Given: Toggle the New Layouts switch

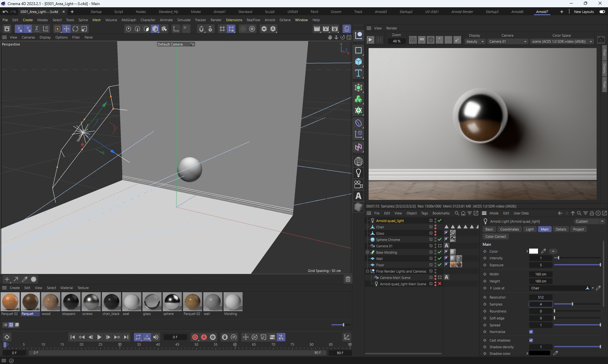Looking at the screenshot, I should pyautogui.click(x=602, y=12).
